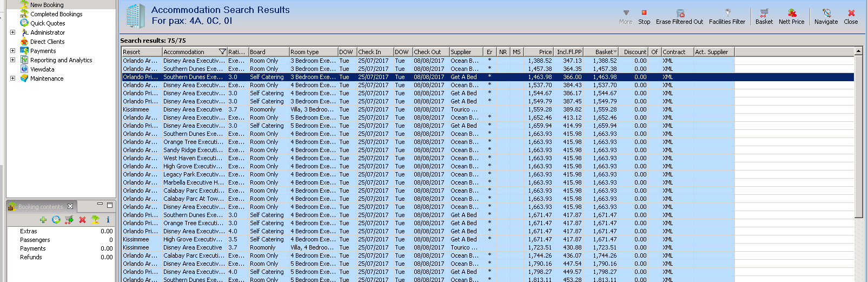Stop the accommodation search
The image size is (868, 282).
644,17
